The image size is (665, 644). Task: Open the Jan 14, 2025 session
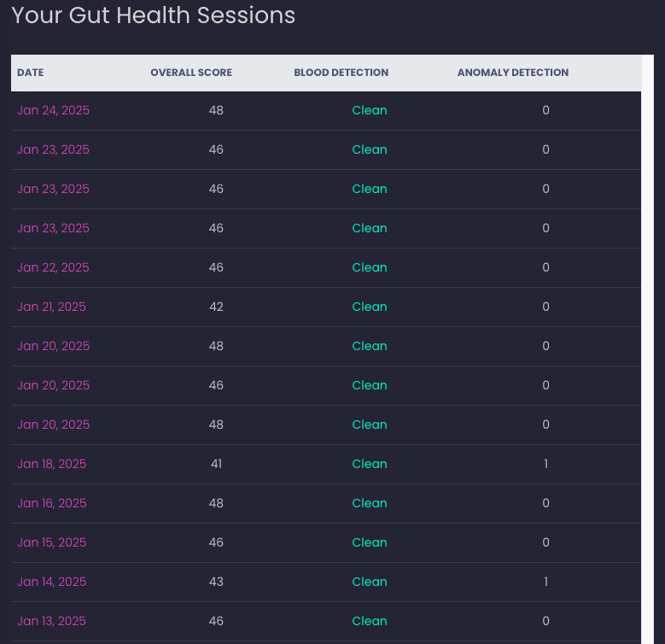pyautogui.click(x=52, y=582)
